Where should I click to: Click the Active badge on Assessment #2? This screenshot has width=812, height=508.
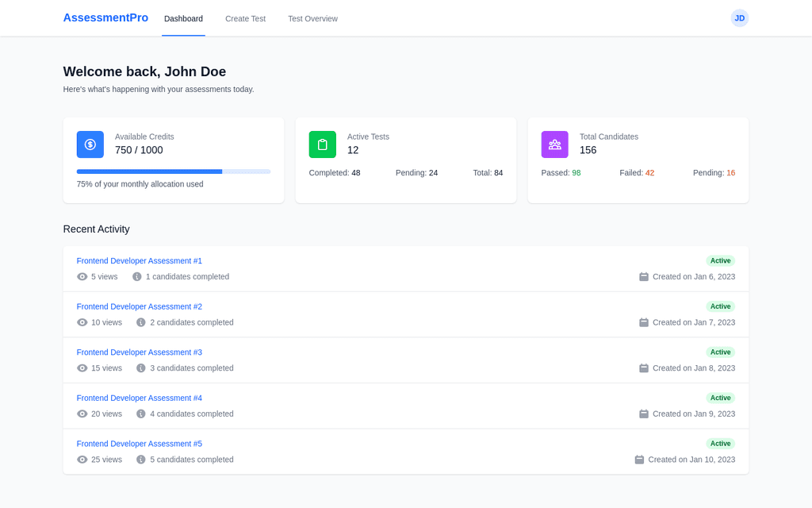[x=720, y=306]
